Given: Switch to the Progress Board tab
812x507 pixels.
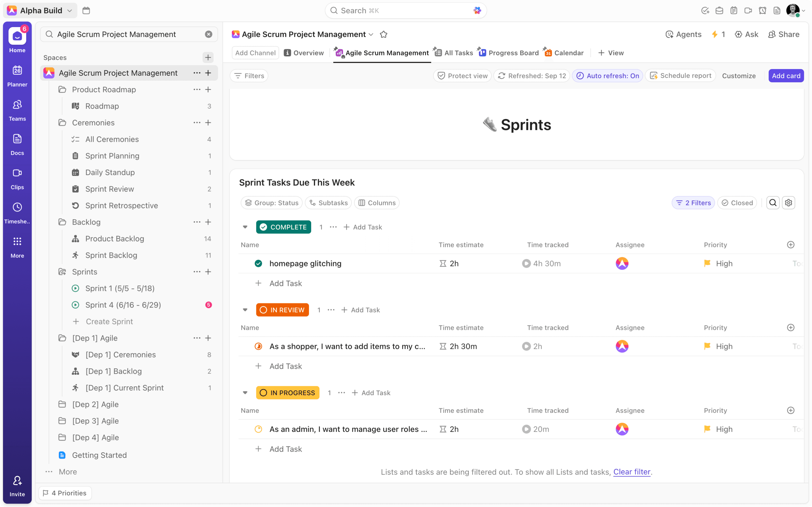Looking at the screenshot, I should coord(509,53).
